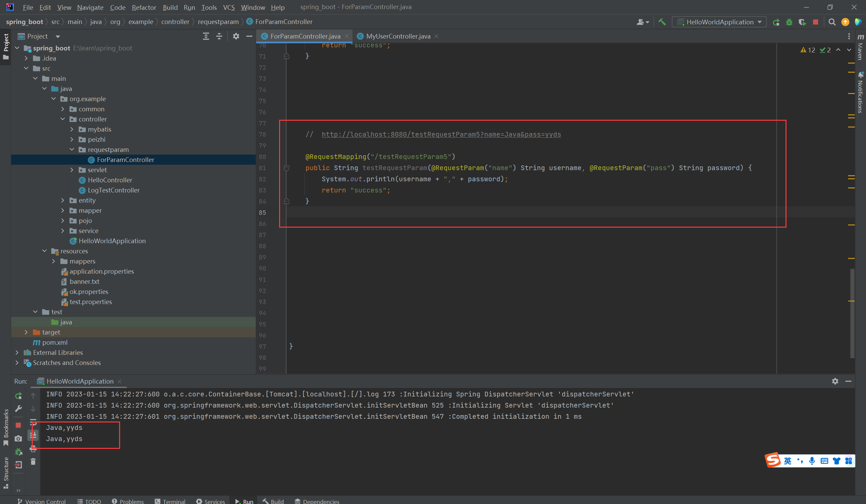Click localhost testRequestParam5 URL in comment
This screenshot has width=866, height=504.
pos(441,134)
